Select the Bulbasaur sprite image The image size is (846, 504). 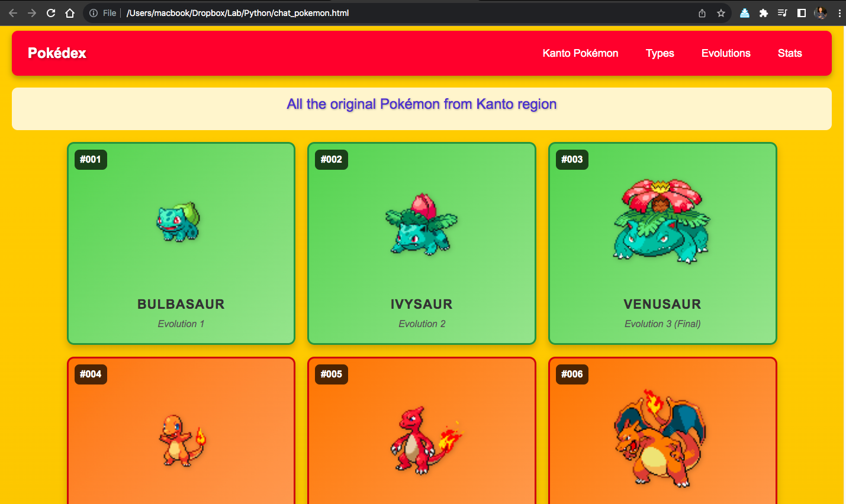click(x=178, y=221)
